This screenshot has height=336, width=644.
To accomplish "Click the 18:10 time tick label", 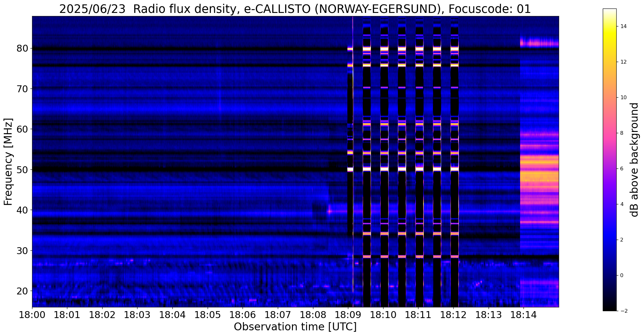I will (383, 315).
